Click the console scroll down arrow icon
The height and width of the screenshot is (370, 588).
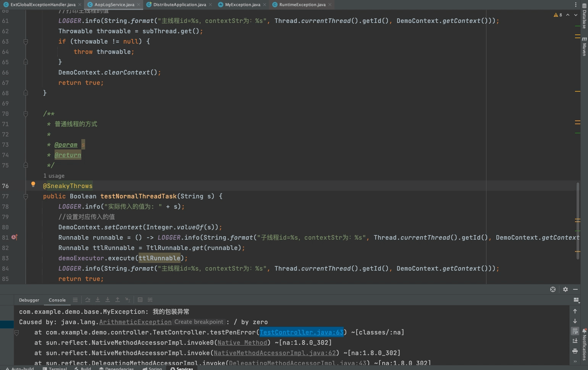pos(575,321)
